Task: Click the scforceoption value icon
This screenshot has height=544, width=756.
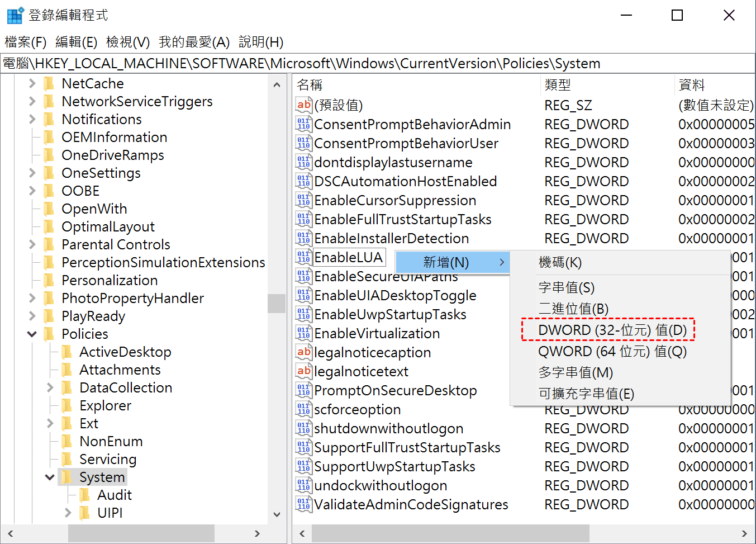Action: coord(303,409)
